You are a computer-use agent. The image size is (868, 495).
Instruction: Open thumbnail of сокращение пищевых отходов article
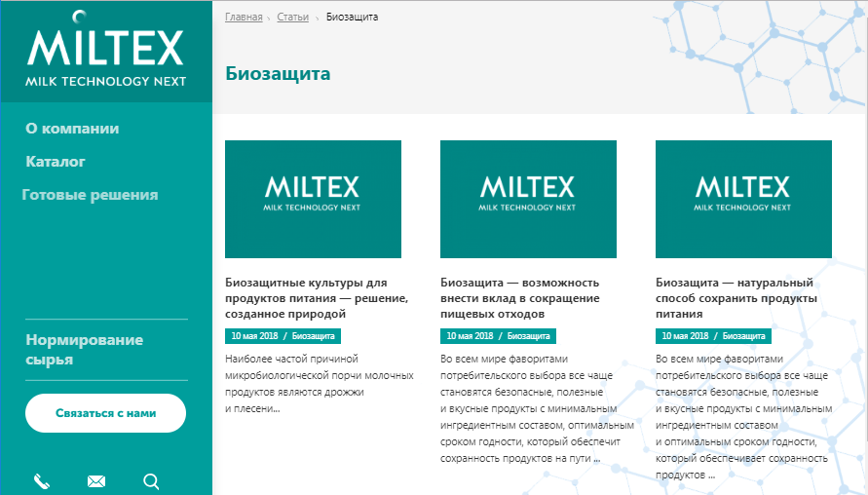click(x=528, y=199)
